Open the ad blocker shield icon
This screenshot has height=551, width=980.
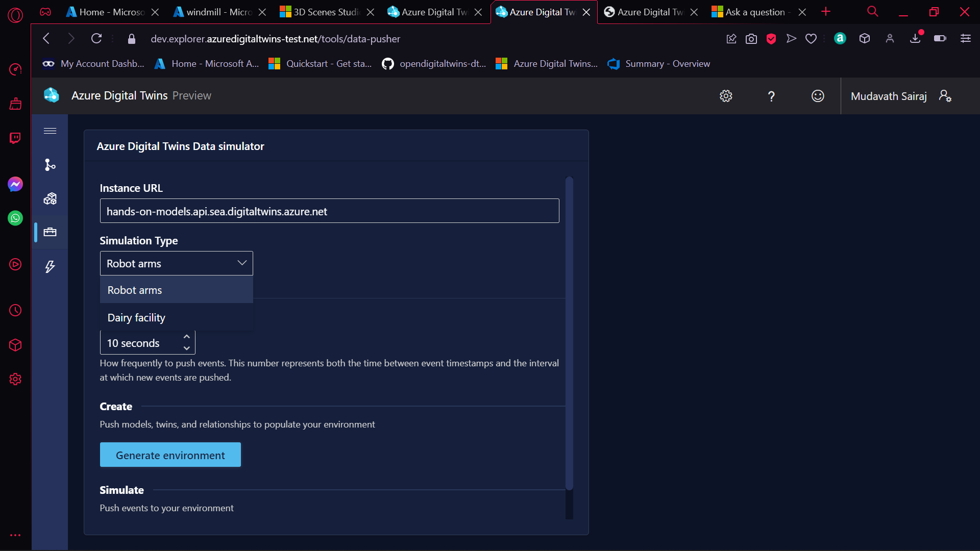[x=771, y=39]
